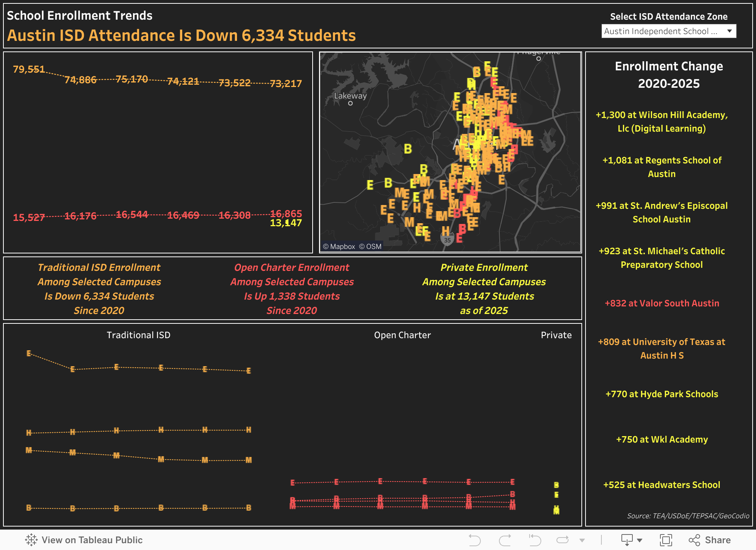Screen dimensions: 756x550
Task: Click the 13,147 private enrollment label
Action: tap(286, 223)
